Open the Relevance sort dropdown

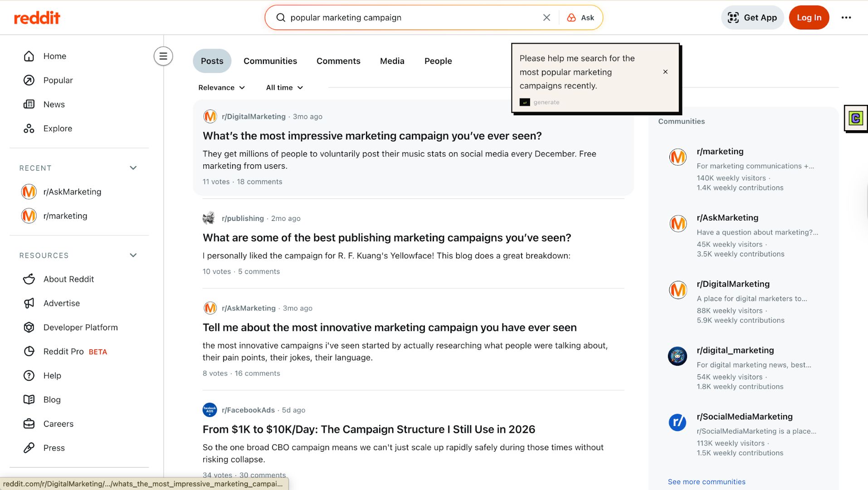click(221, 88)
